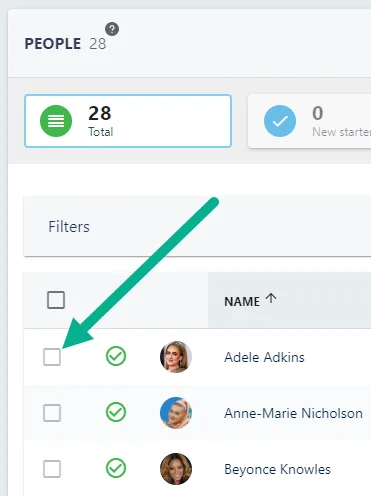Screen dimensions: 371x496
Task: Click the 28 count next to People
Action: pos(97,44)
